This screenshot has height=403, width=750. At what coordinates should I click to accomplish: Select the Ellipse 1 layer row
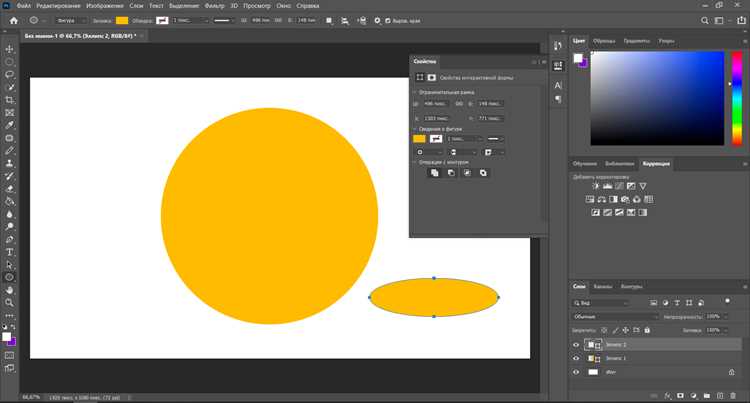[656, 358]
